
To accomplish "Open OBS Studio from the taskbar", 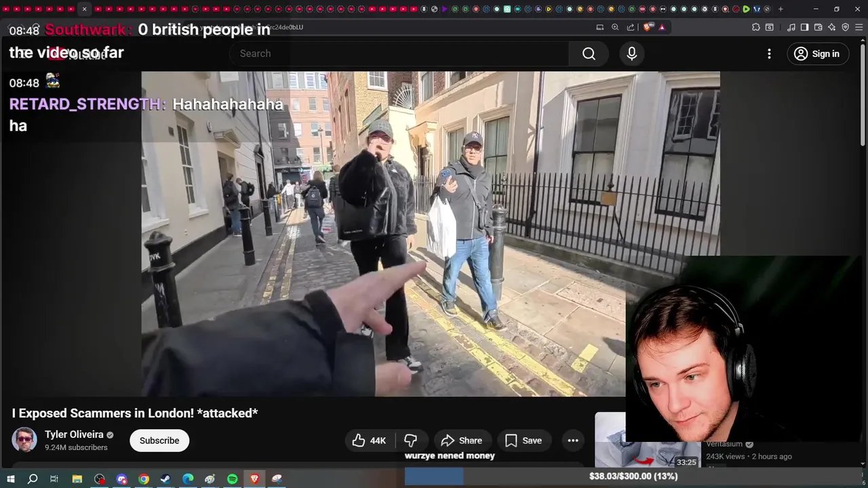I will [100, 479].
